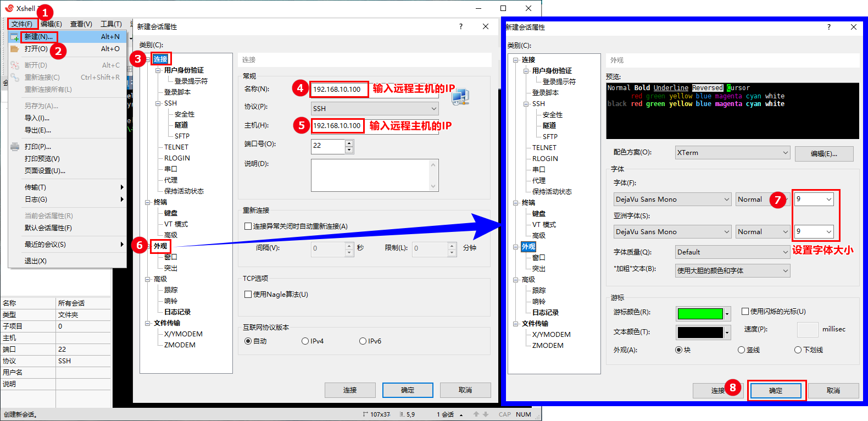Open the Asian font size 9 dropdown
The image size is (868, 421).
[x=829, y=232]
